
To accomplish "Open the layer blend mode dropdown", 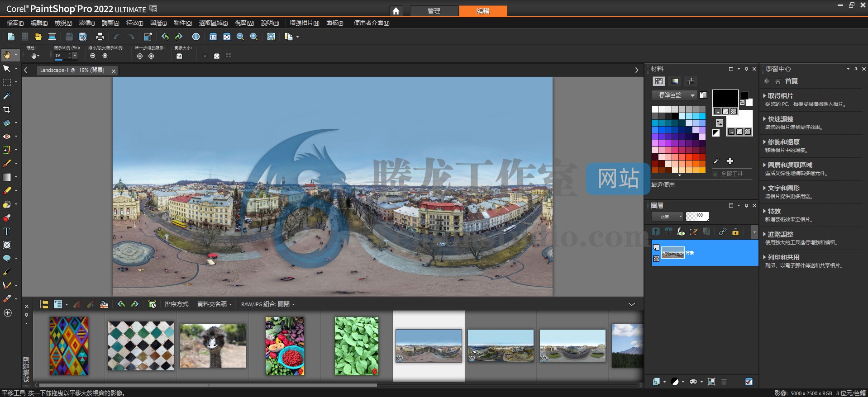I will click(668, 217).
